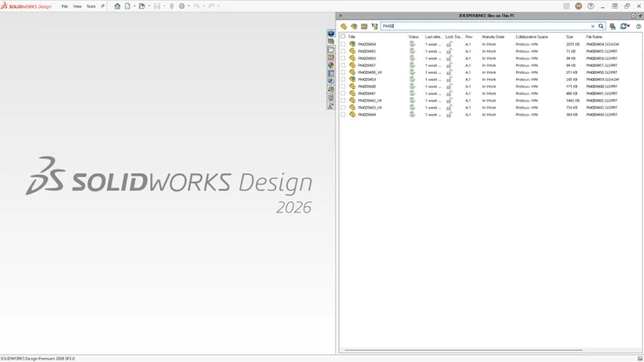Sort by the File Name column header
This screenshot has height=362, width=644.
(594, 37)
